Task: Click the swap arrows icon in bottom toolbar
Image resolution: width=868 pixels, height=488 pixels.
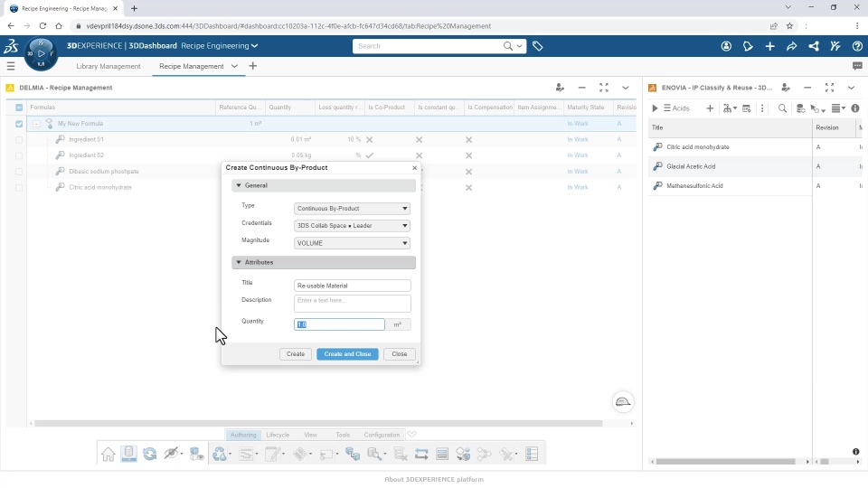Action: 421,455
